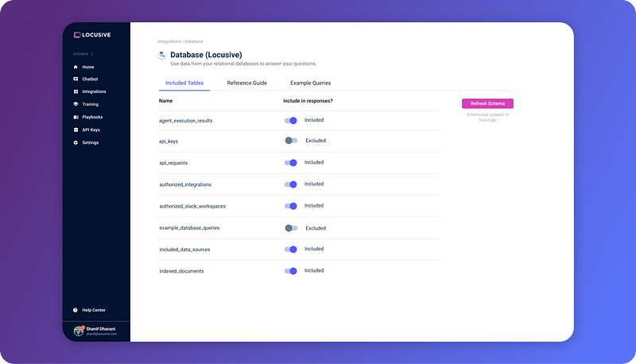Click the database icon beside the title
The width and height of the screenshot is (636, 364).
point(162,55)
